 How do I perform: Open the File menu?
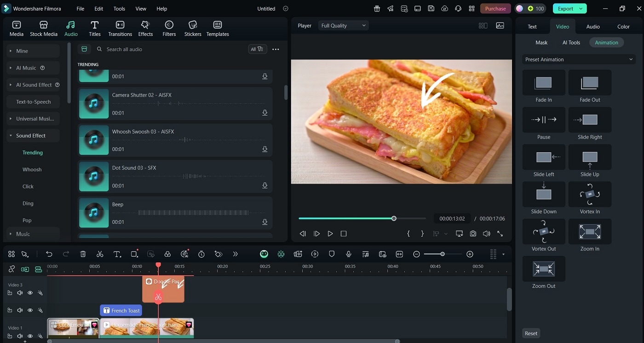[x=80, y=9]
